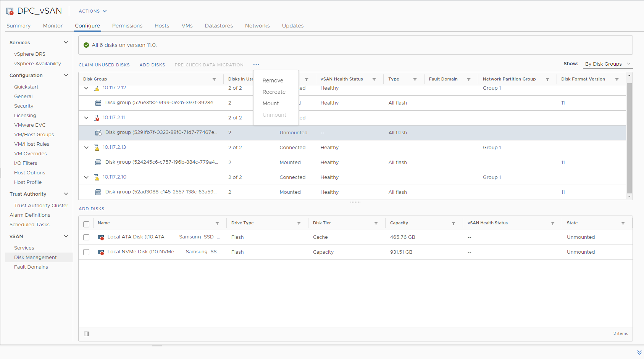Click filter icon on Network Partition Group column
This screenshot has height=359, width=644.
click(x=547, y=79)
